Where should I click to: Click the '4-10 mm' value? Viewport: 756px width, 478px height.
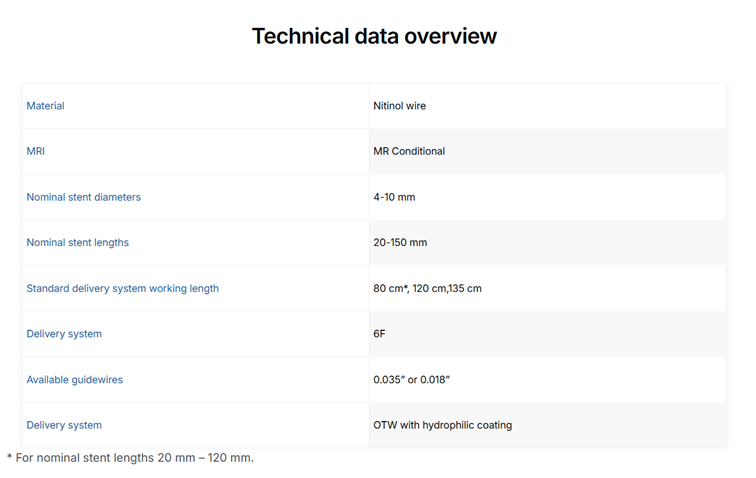[x=394, y=198]
